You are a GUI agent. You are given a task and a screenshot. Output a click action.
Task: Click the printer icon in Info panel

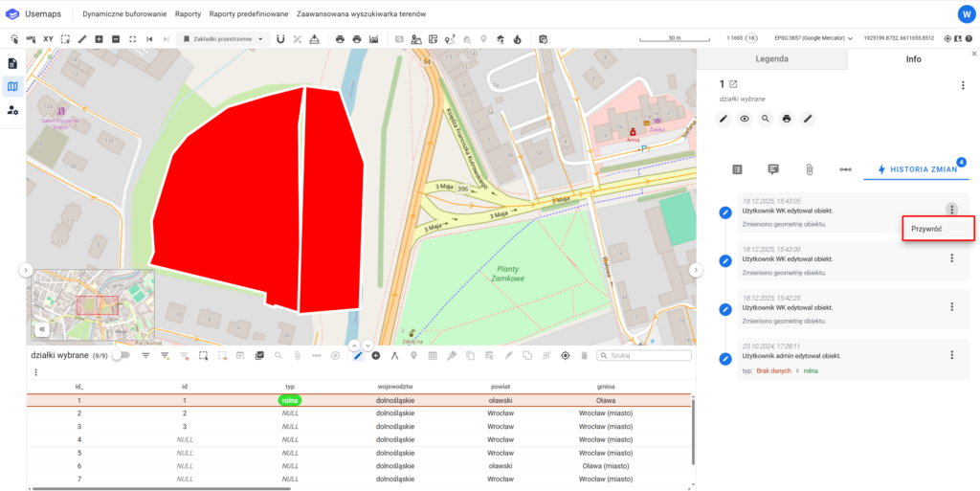(x=787, y=119)
